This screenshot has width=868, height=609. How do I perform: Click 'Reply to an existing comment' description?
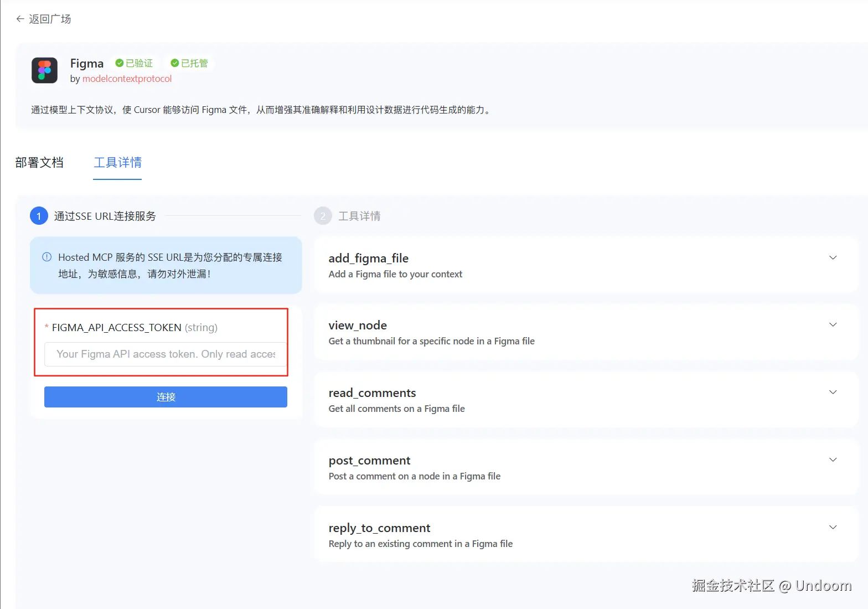[421, 544]
